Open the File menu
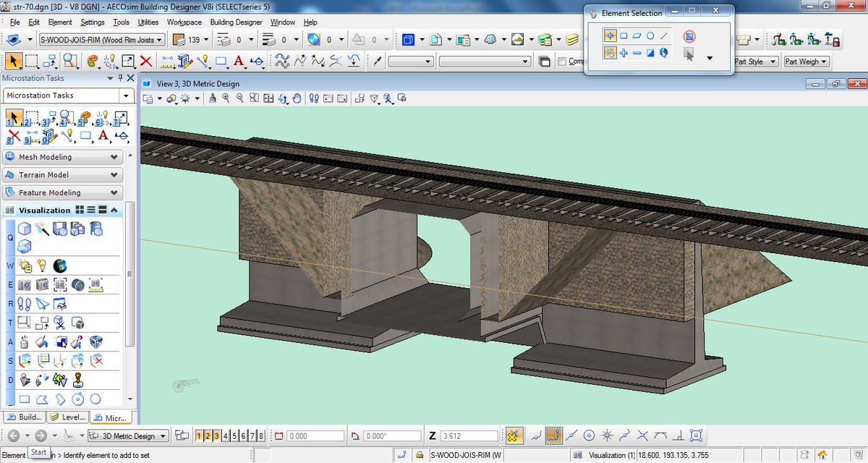Image resolution: width=868 pixels, height=463 pixels. (14, 22)
